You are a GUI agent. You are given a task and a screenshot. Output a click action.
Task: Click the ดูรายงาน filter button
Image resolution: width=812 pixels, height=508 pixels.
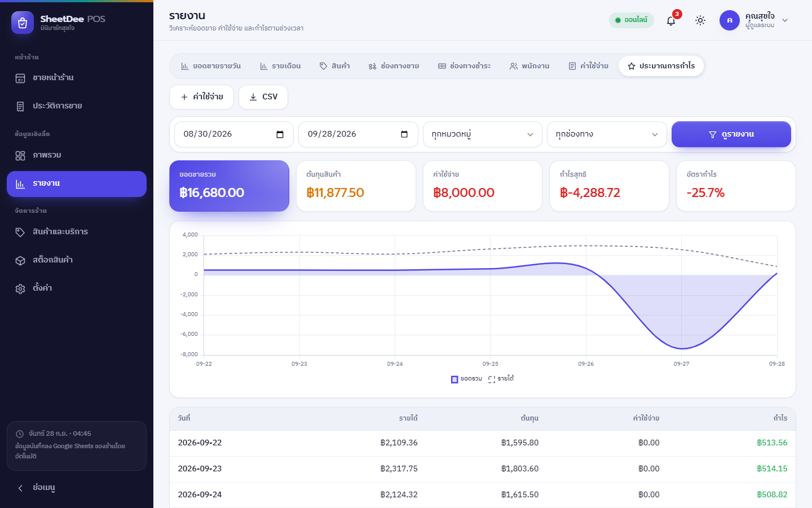click(x=731, y=134)
